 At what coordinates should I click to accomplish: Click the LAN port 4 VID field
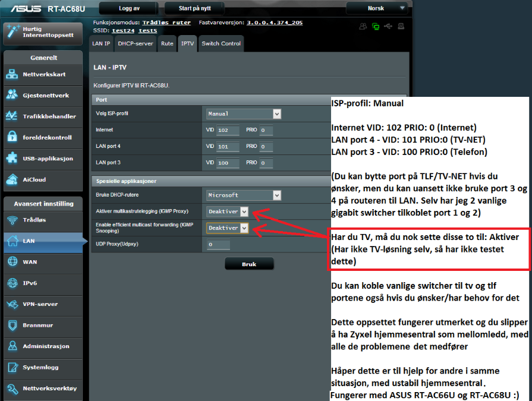pyautogui.click(x=228, y=146)
